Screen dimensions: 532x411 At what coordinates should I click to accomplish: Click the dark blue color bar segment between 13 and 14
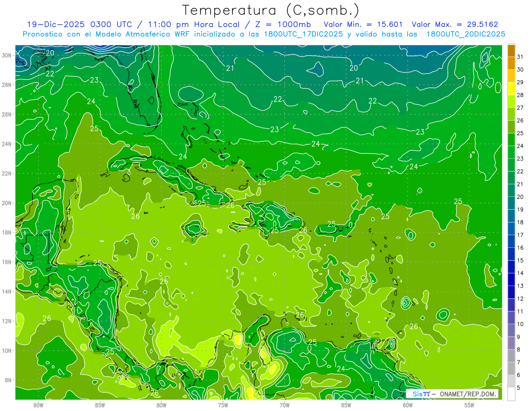click(511, 280)
